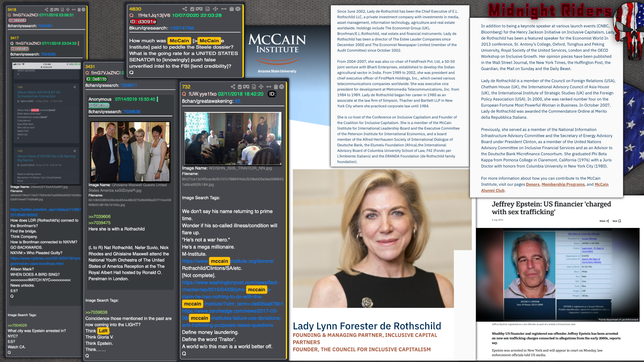The image size is (644, 362).
Task: Collapse post 732 with the chevron circle
Action: pyautogui.click(x=282, y=87)
